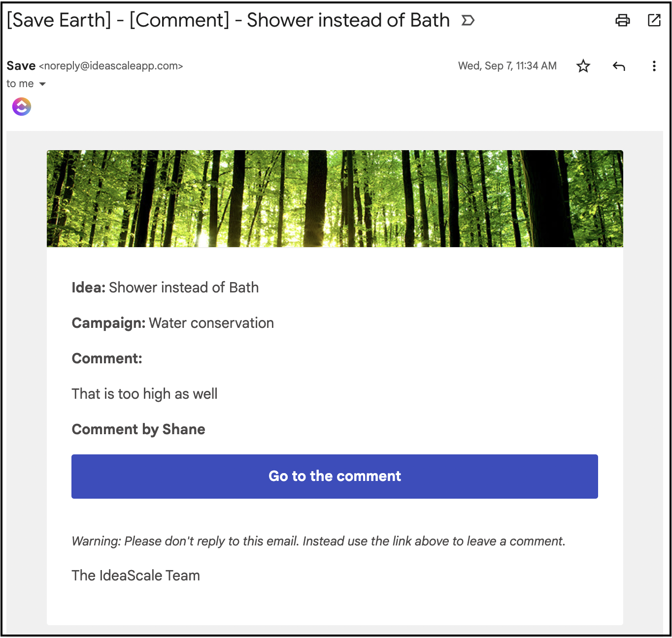
Task: Expand the 'to me' recipient details arrow
Action: [x=42, y=84]
